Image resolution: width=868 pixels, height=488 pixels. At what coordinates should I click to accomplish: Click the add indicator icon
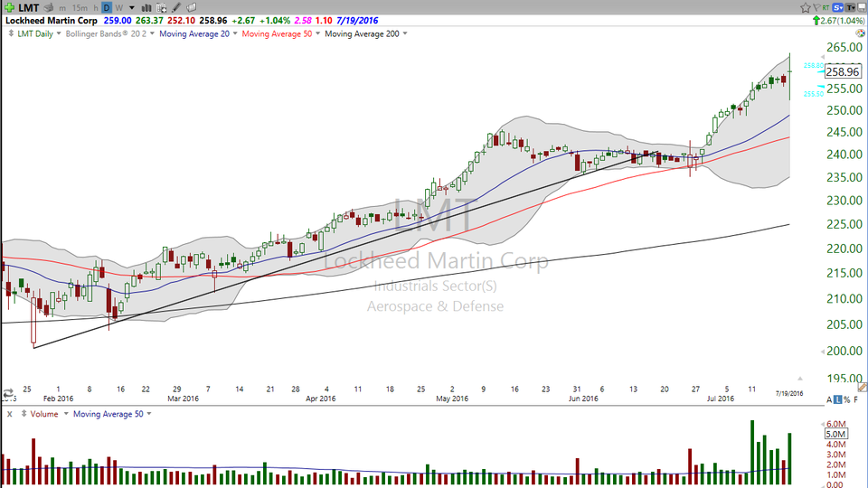click(x=161, y=8)
